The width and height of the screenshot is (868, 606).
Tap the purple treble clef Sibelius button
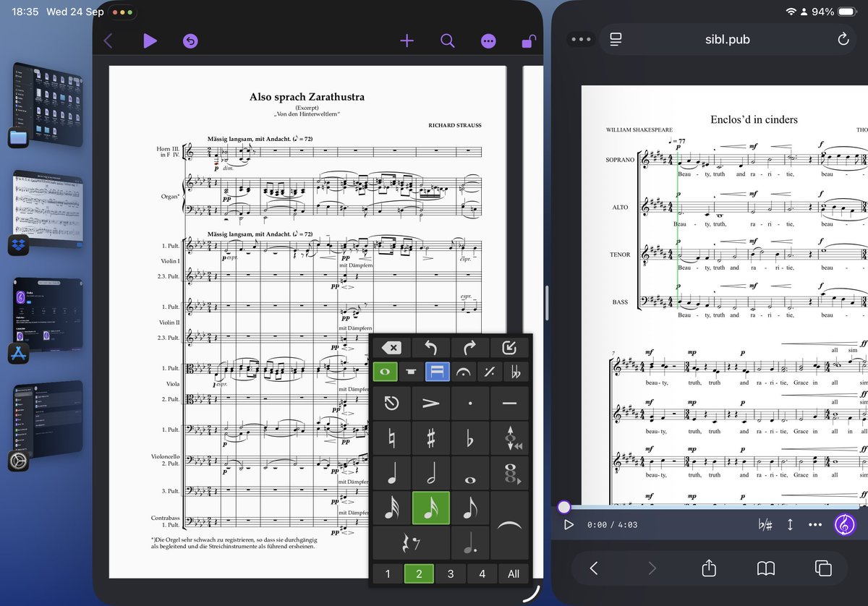pyautogui.click(x=844, y=524)
